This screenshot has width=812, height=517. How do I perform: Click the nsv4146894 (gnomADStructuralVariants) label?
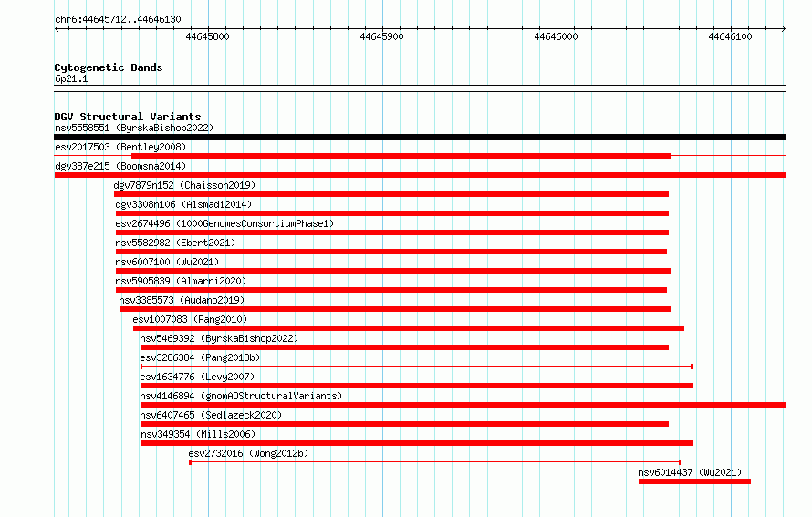click(241, 396)
